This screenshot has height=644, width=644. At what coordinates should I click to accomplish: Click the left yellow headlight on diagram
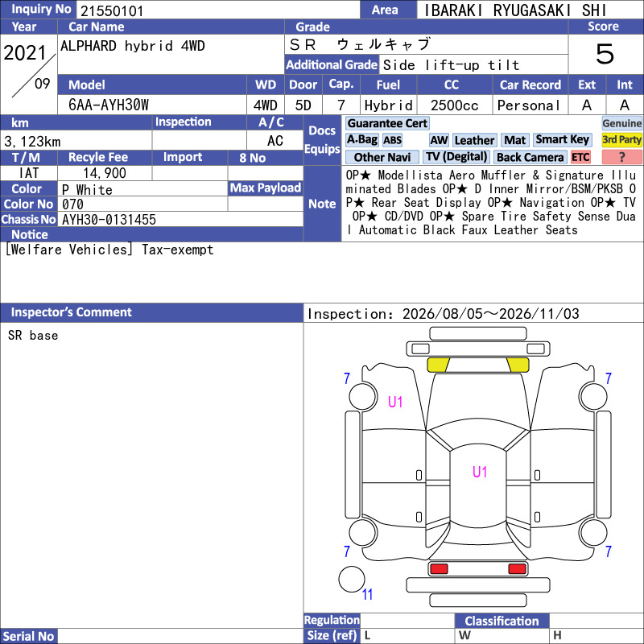[x=438, y=365]
